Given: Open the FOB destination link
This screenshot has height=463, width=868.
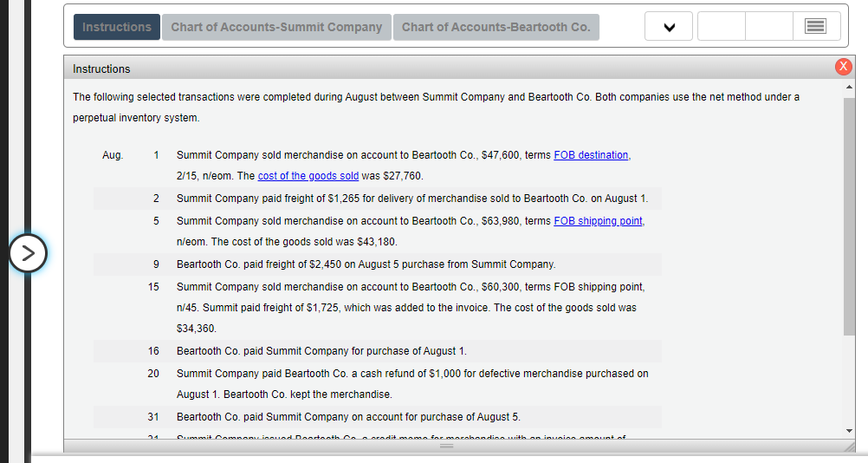Looking at the screenshot, I should [591, 155].
